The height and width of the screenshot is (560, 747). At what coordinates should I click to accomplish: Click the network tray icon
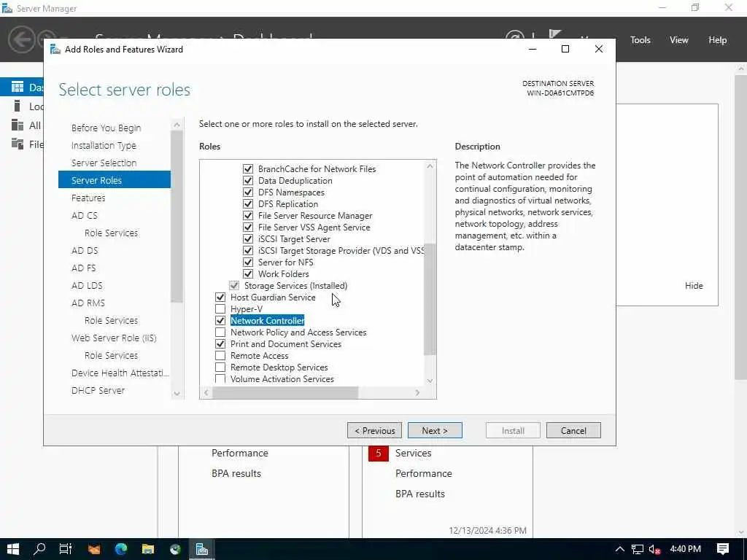[638, 550]
